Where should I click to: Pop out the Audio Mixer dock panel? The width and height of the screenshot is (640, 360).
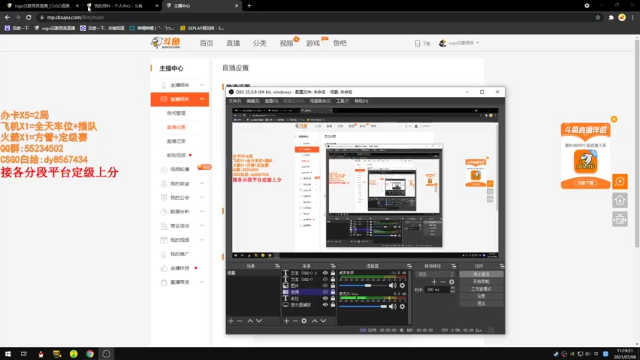tap(409, 266)
